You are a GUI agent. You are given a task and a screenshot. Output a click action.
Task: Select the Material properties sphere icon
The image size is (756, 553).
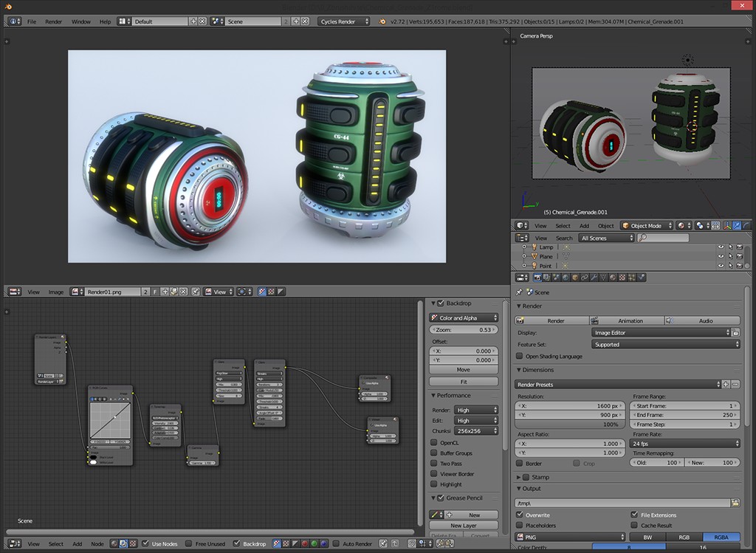tap(611, 277)
